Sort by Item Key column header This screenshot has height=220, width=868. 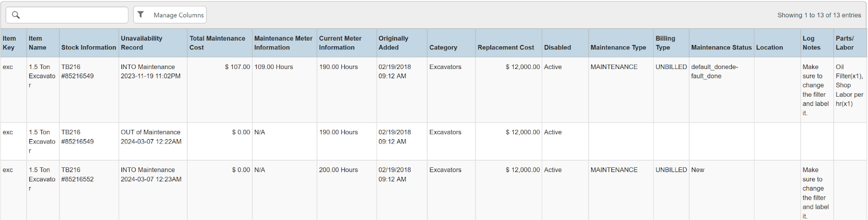(9, 43)
